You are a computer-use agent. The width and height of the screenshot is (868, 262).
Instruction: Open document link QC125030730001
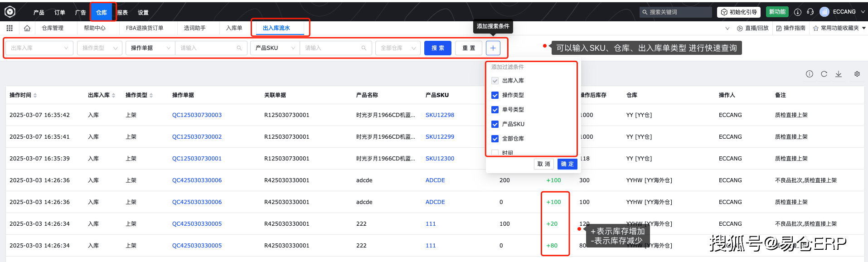[x=197, y=159]
